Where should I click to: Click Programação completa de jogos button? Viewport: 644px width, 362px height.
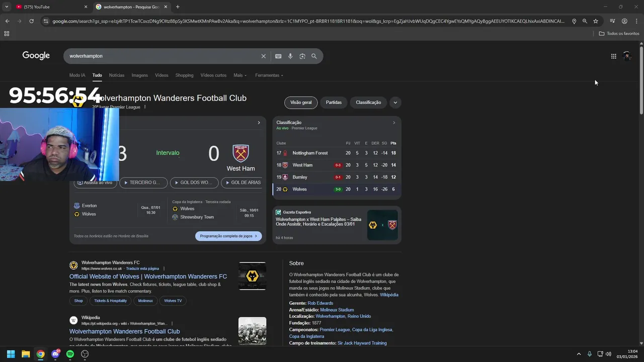pyautogui.click(x=228, y=236)
